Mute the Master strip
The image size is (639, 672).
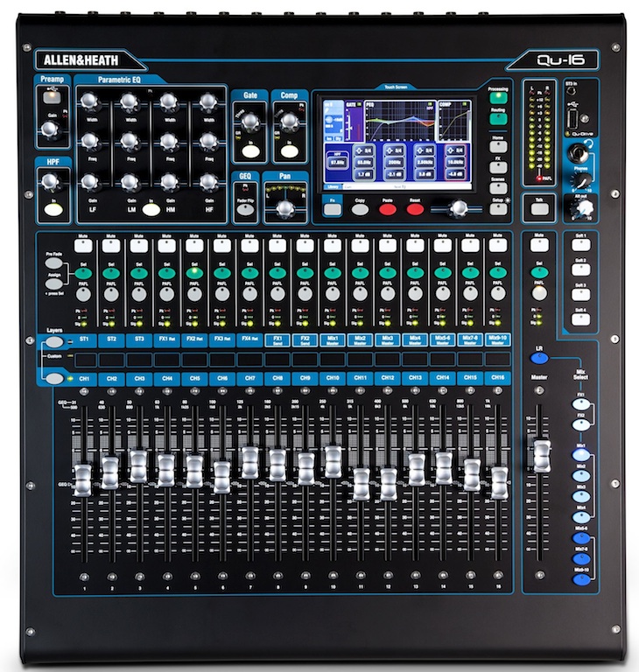tap(539, 245)
